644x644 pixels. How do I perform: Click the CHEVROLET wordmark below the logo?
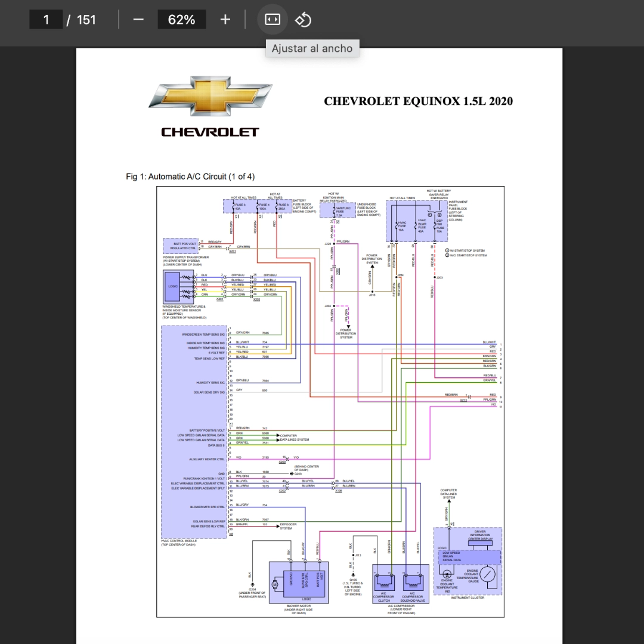pyautogui.click(x=210, y=132)
